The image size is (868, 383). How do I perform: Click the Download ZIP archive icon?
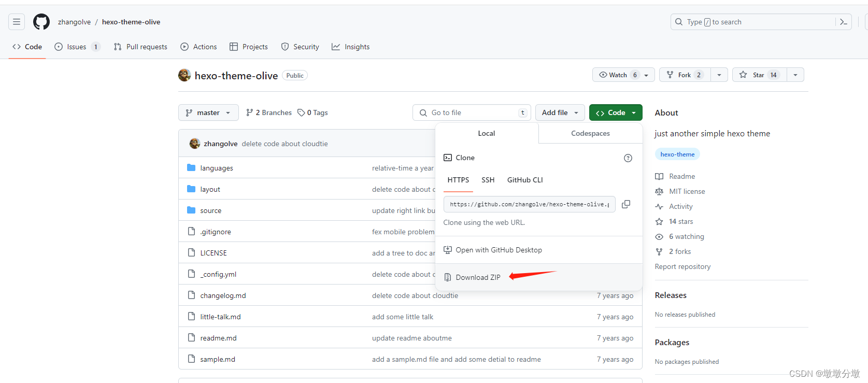coord(448,277)
